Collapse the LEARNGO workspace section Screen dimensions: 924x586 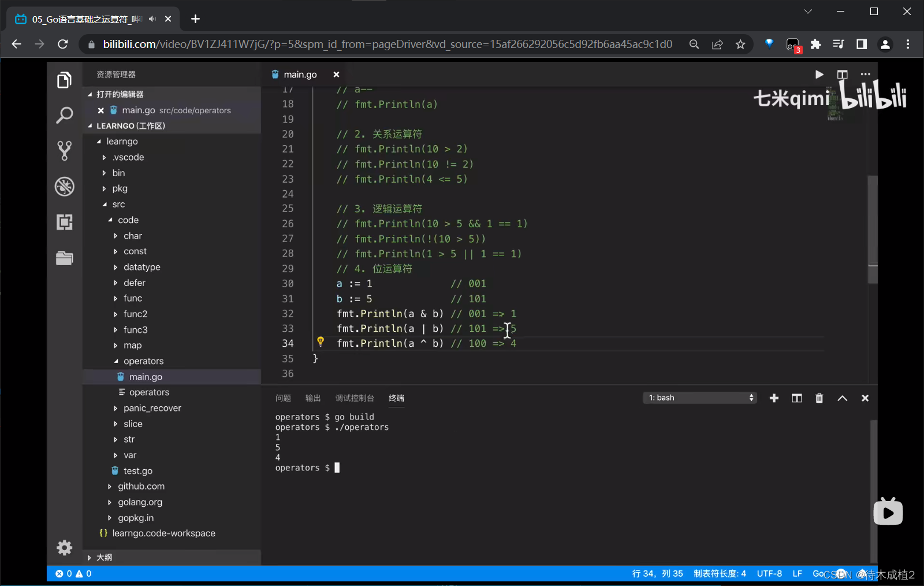[90, 126]
